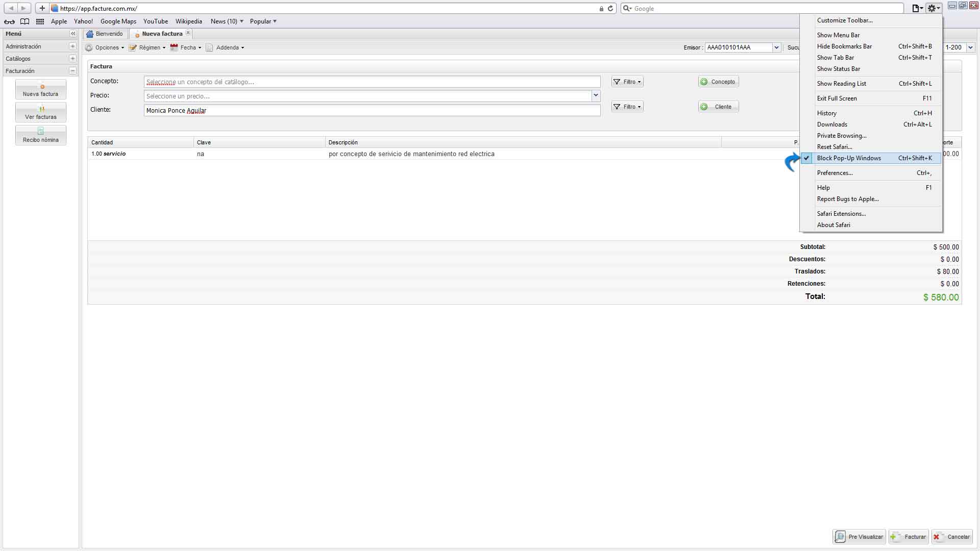Select Preferences... in Safari menu
Viewport: 980px width, 551px height.
pyautogui.click(x=835, y=173)
